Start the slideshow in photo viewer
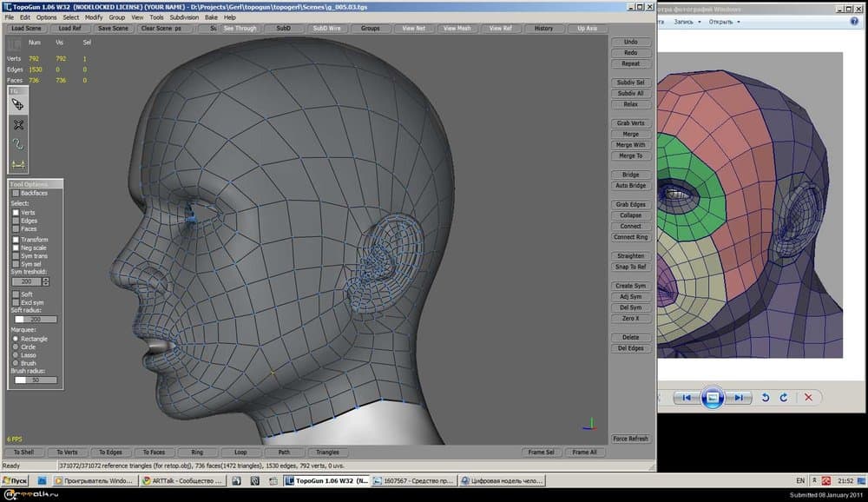The image size is (868, 502). pos(712,398)
